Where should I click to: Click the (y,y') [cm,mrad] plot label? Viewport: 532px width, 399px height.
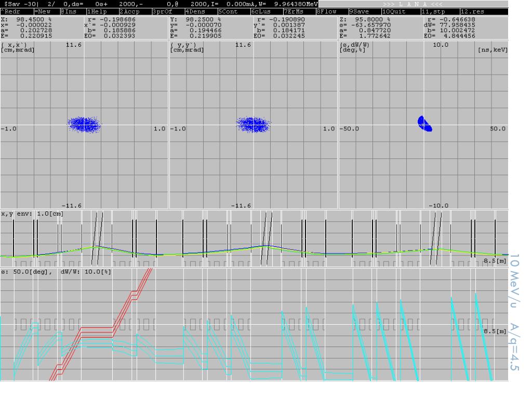point(187,47)
